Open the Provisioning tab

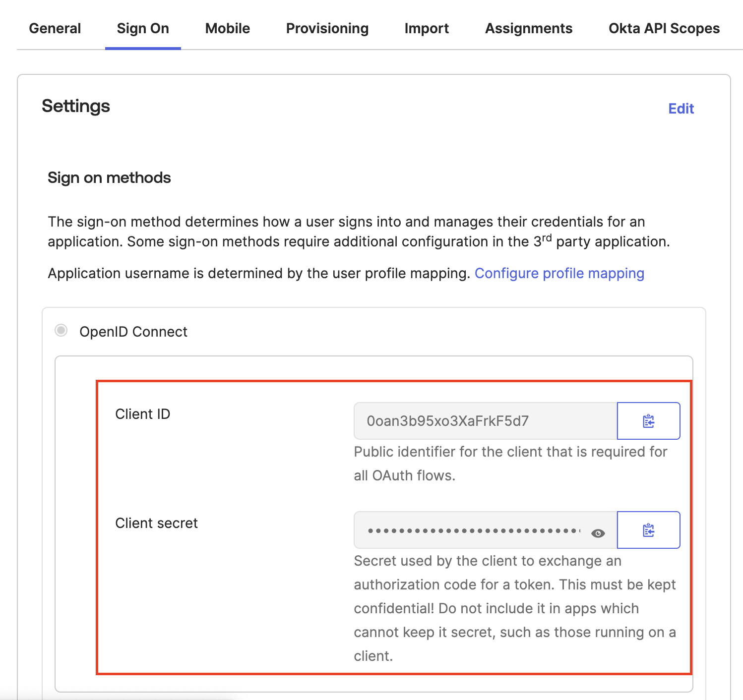(x=327, y=29)
